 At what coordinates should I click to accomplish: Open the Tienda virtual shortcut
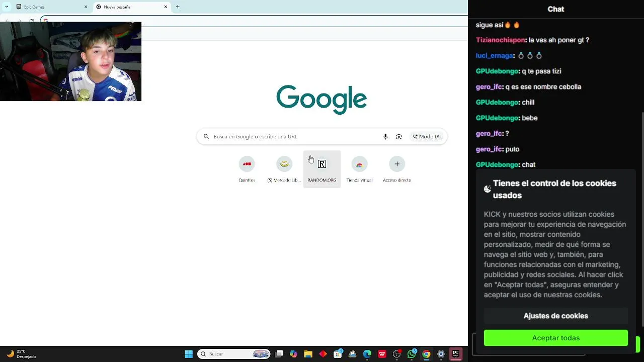point(359,169)
